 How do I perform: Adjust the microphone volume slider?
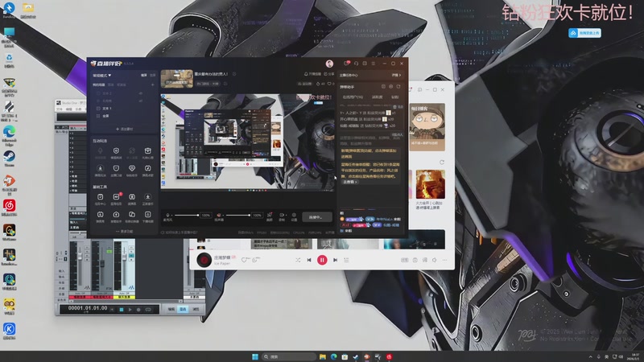pyautogui.click(x=186, y=215)
